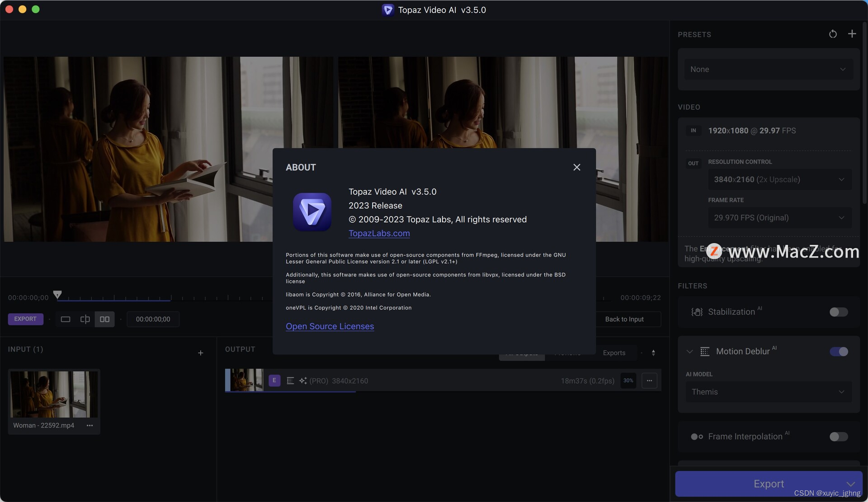This screenshot has height=502, width=868.
Task: Click the end time 00:00:09;22
Action: (640, 298)
